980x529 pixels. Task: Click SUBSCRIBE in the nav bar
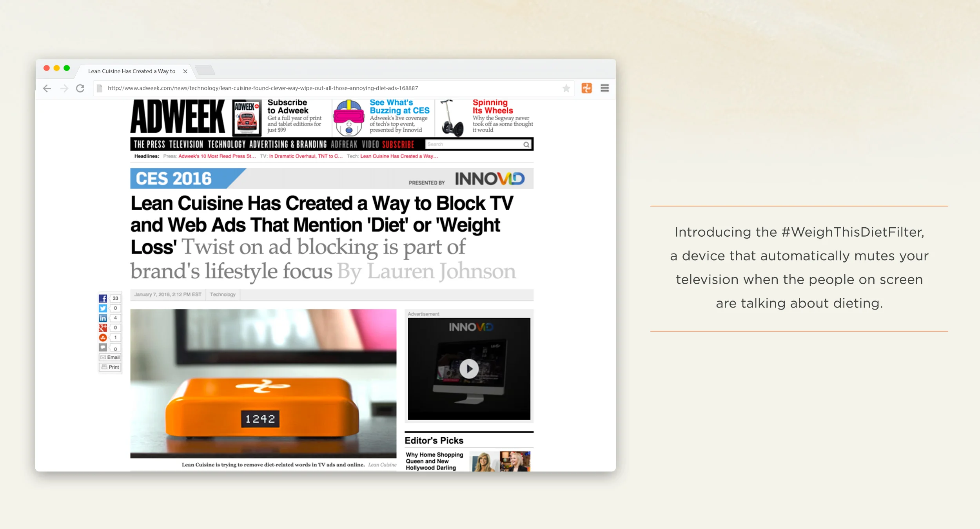pyautogui.click(x=398, y=144)
